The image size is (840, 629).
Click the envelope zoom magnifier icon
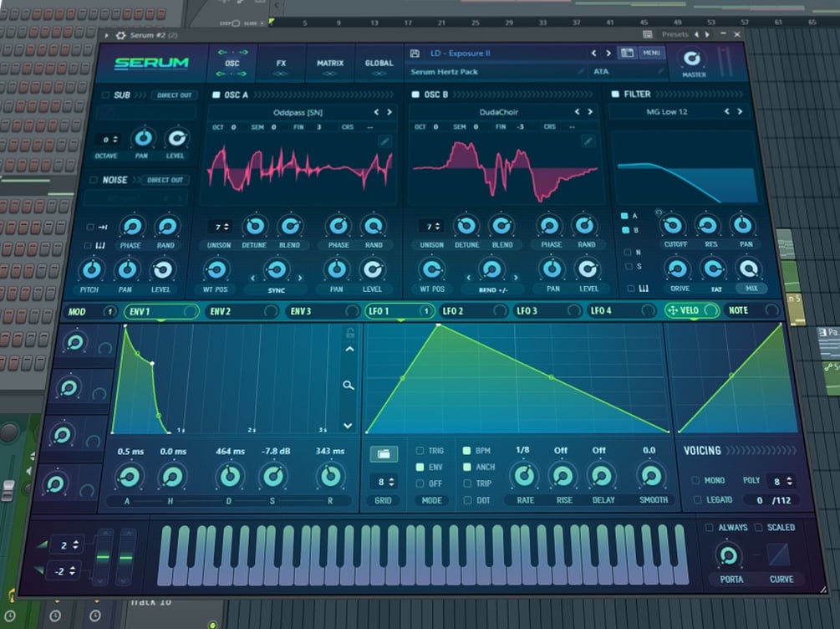coord(349,385)
